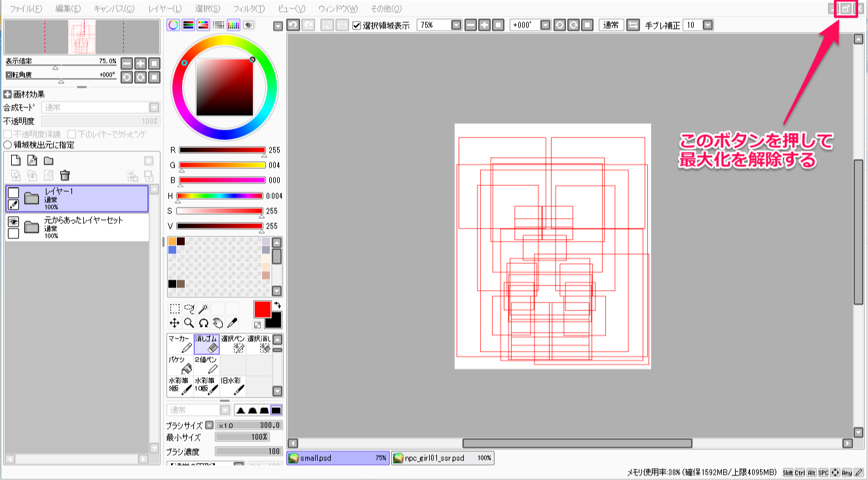Select the magic wand tool
The width and height of the screenshot is (868, 480).
click(204, 308)
